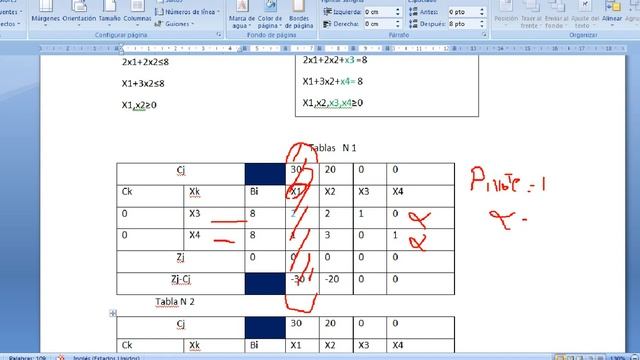Viewport: 640px width, 360px height.
Task: Click text '2x1+2x2≤8' in document
Action: [x=145, y=62]
